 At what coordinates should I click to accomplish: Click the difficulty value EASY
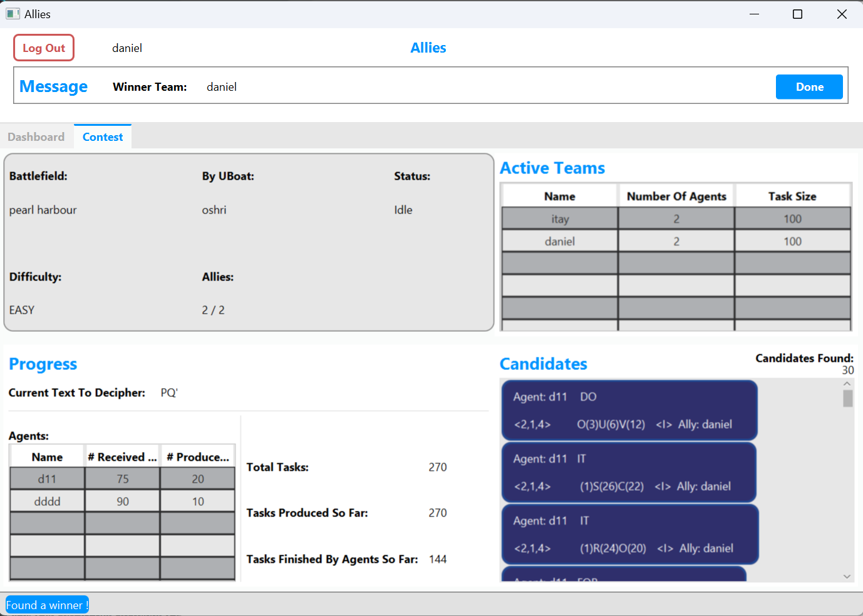point(22,311)
